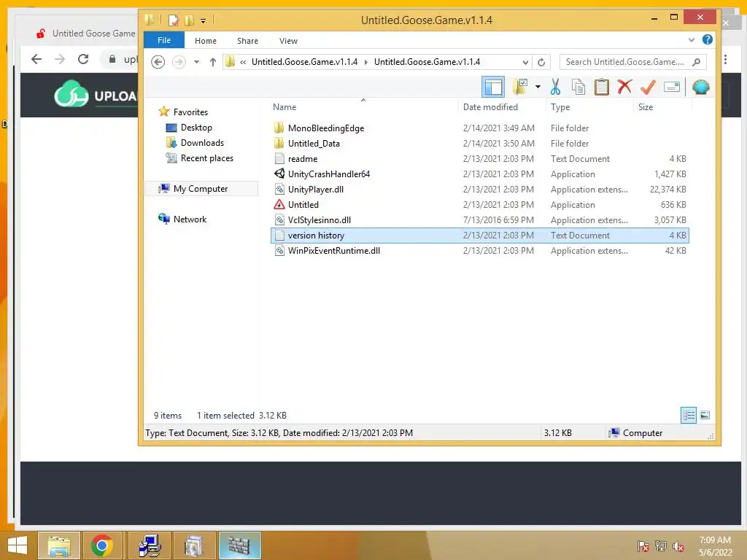Screen dimensions: 747x560
Task: Open the address bar history dropdown
Action: click(x=525, y=62)
